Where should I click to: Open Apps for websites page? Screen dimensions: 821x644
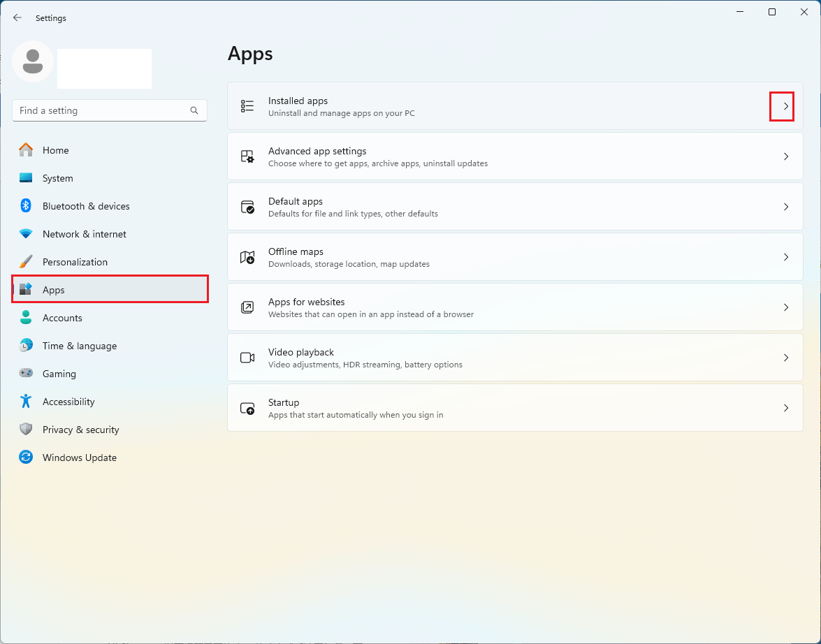[515, 307]
